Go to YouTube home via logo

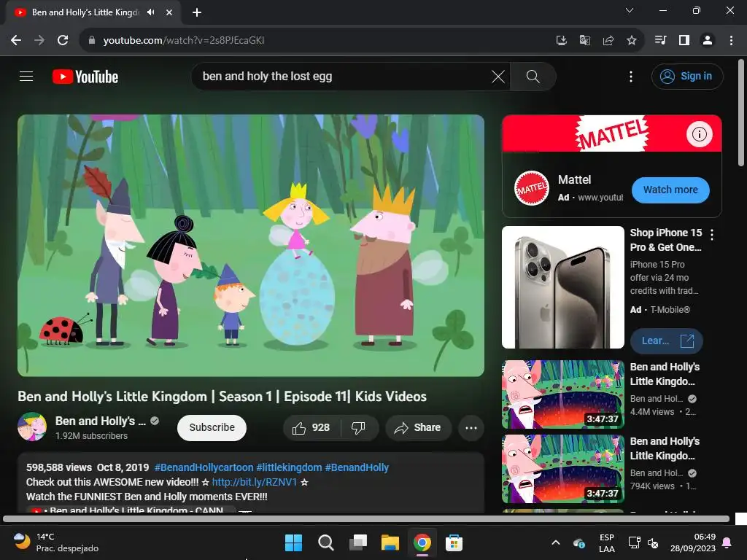click(85, 77)
